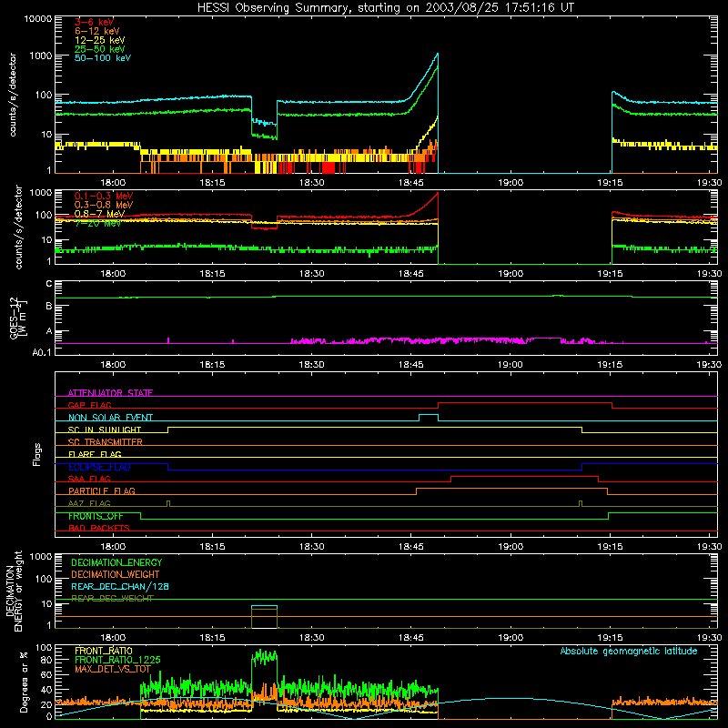Select the 50-100 keV legend label
The image size is (728, 728).
[103, 58]
